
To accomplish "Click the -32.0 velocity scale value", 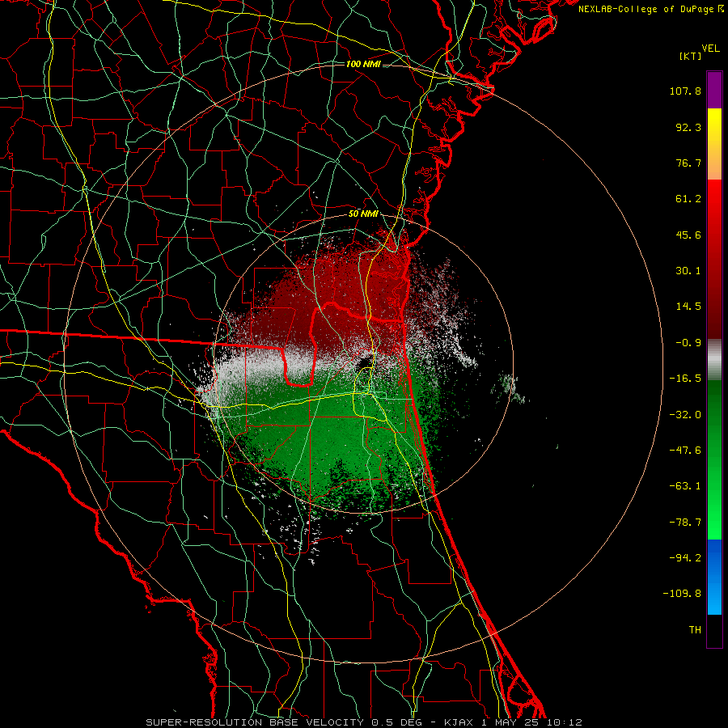I will pos(685,415).
